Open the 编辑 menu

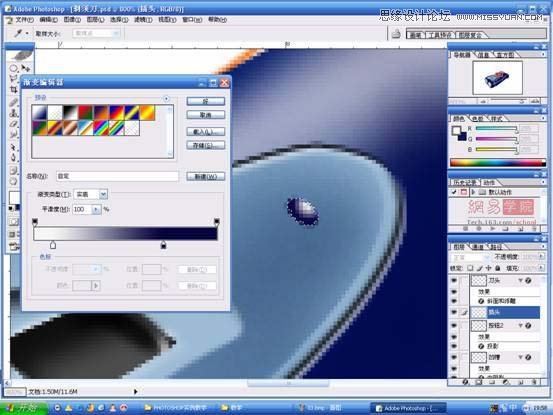click(48, 19)
